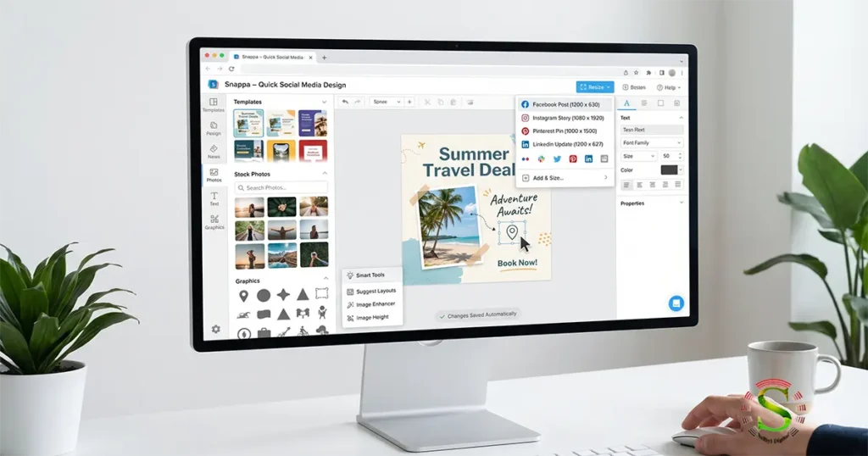
Task: Select the purple template thumbnail
Action: coord(313,123)
